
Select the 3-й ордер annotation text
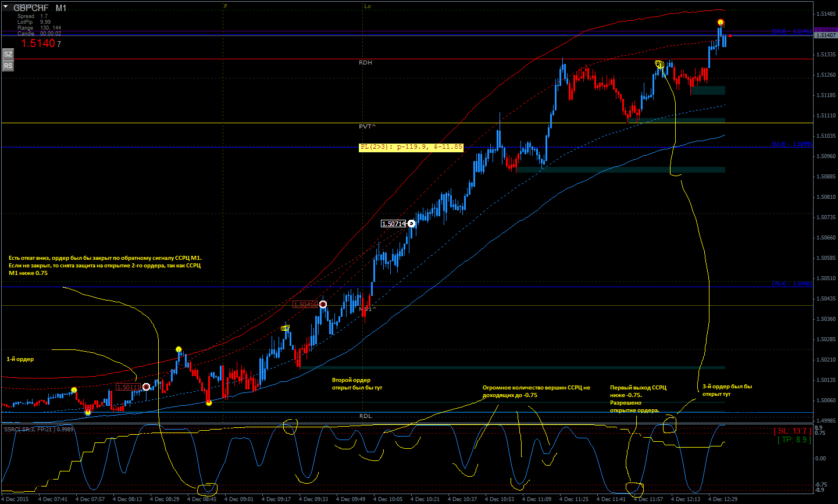point(727,390)
